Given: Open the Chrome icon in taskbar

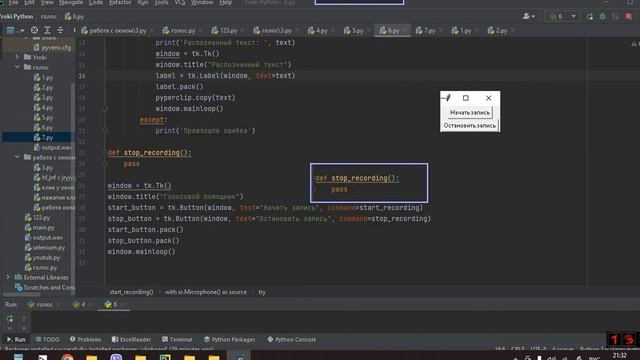Looking at the screenshot, I should point(67,358).
